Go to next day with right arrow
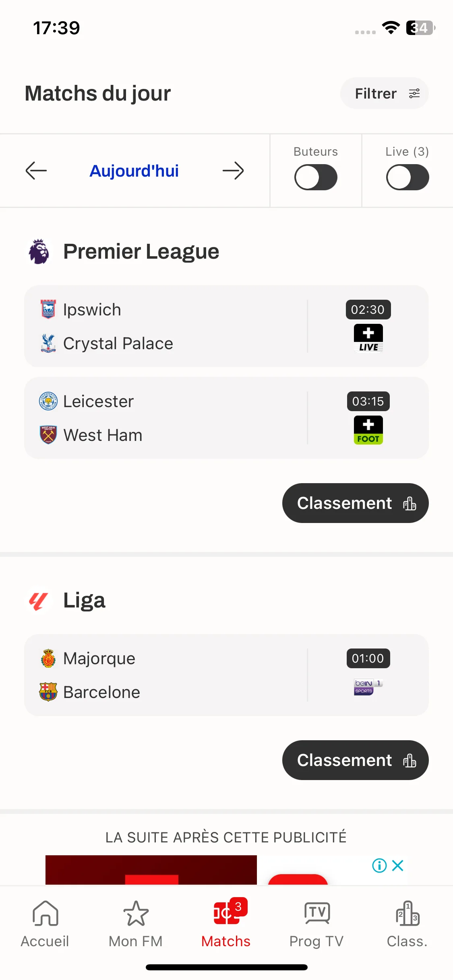 pyautogui.click(x=233, y=171)
